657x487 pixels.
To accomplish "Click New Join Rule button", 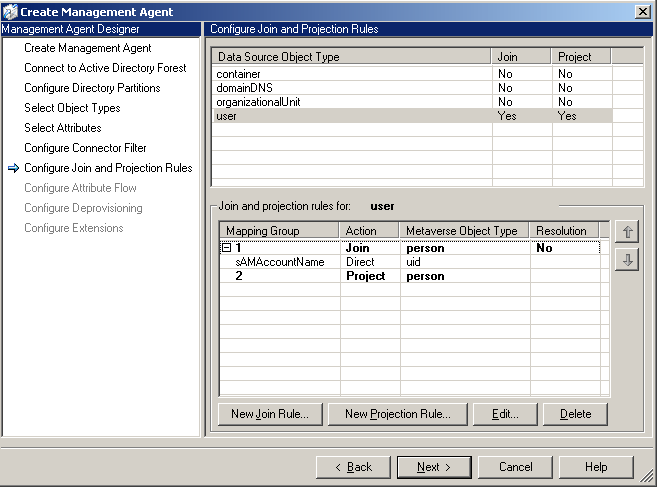I will [270, 414].
